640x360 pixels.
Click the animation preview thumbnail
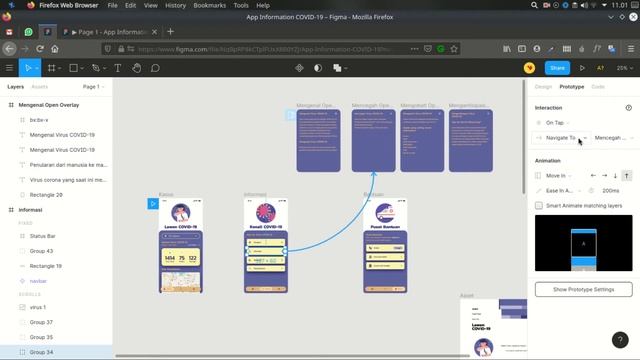coord(584,243)
